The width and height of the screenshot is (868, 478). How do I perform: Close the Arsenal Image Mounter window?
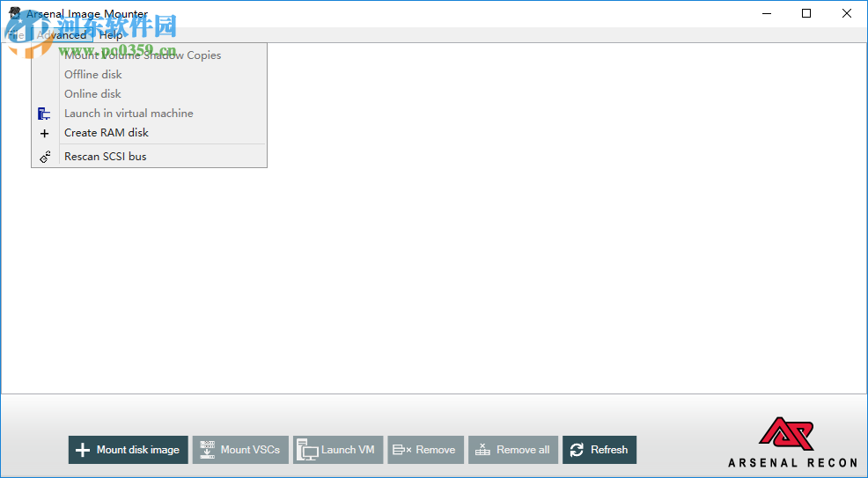[x=847, y=13]
